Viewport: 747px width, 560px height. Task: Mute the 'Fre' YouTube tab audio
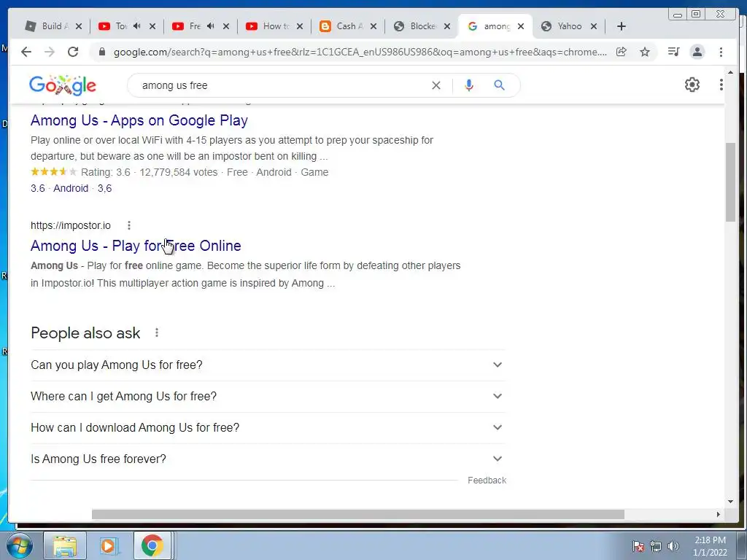(x=211, y=26)
